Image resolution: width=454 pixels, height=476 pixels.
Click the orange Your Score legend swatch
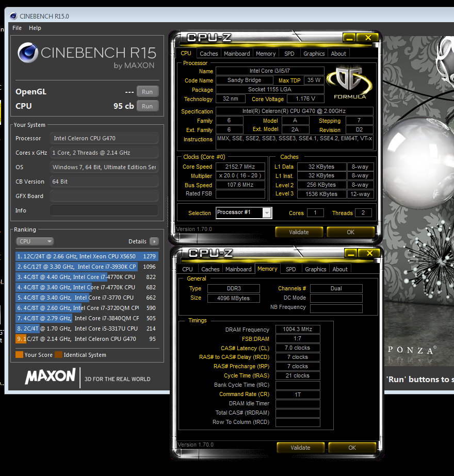click(x=19, y=355)
